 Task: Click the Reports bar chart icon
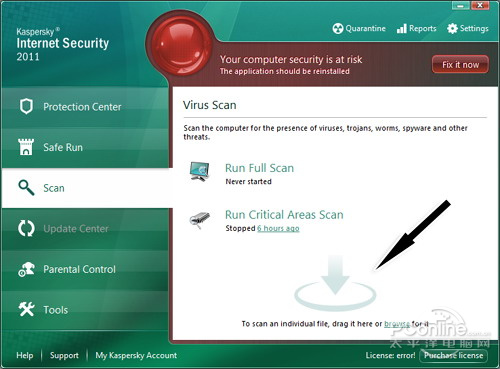tap(402, 29)
